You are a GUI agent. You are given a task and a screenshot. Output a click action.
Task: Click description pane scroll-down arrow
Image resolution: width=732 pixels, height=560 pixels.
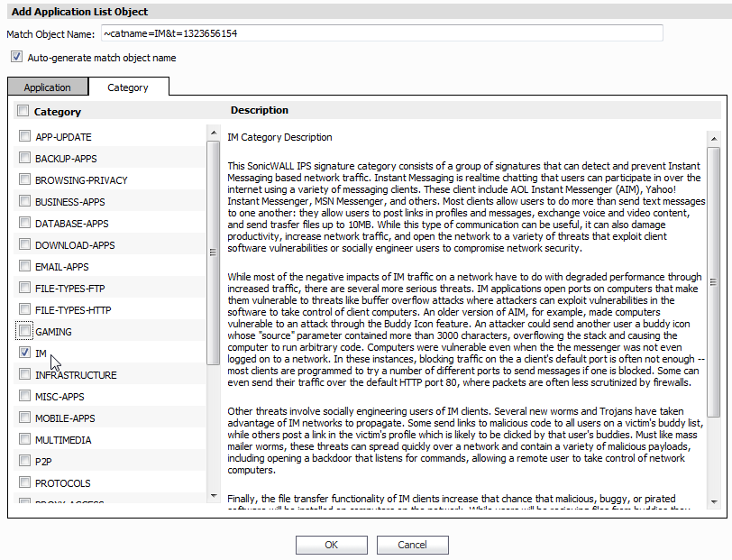(714, 502)
